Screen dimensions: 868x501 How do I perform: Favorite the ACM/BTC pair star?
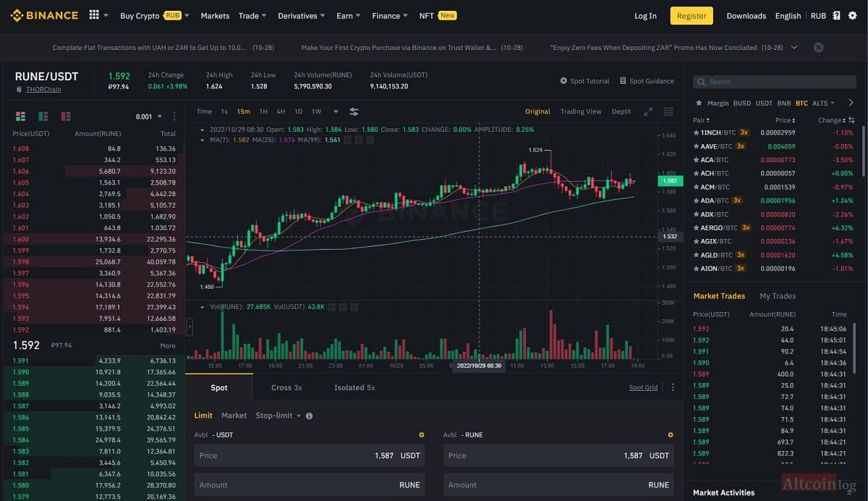(697, 187)
